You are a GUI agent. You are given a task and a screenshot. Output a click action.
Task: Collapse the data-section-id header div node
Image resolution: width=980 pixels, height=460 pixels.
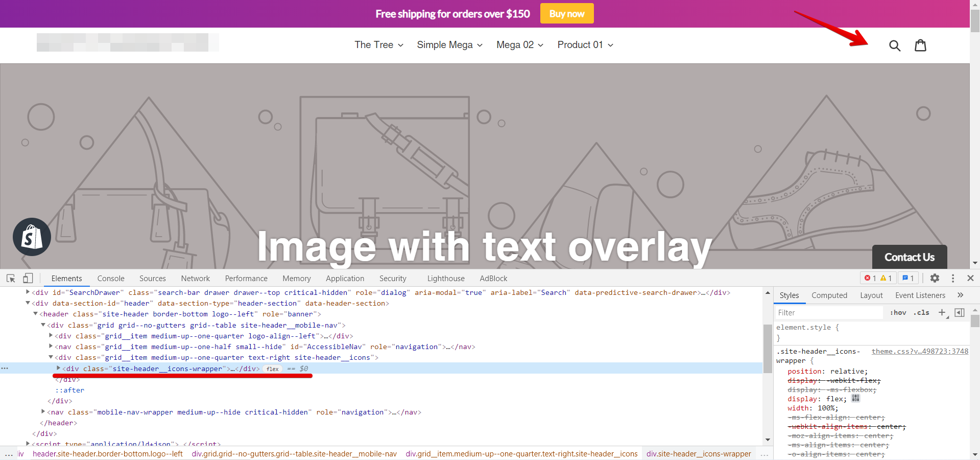[x=28, y=303]
